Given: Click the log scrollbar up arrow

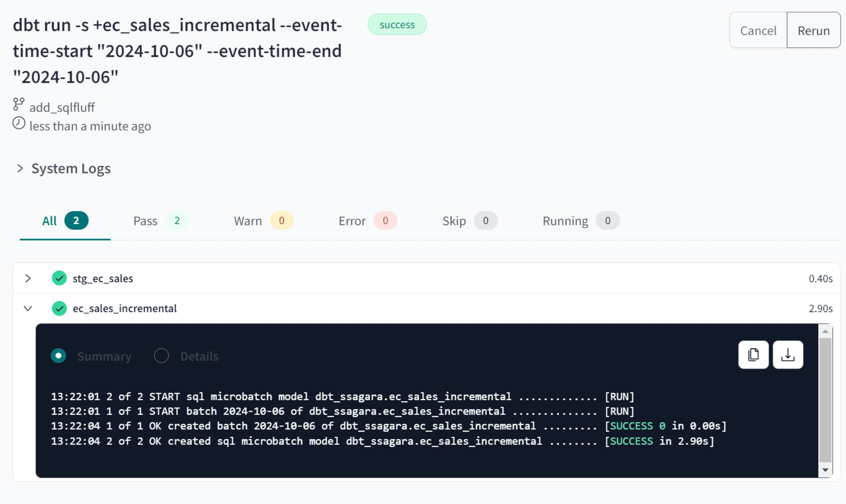Looking at the screenshot, I should click(825, 331).
